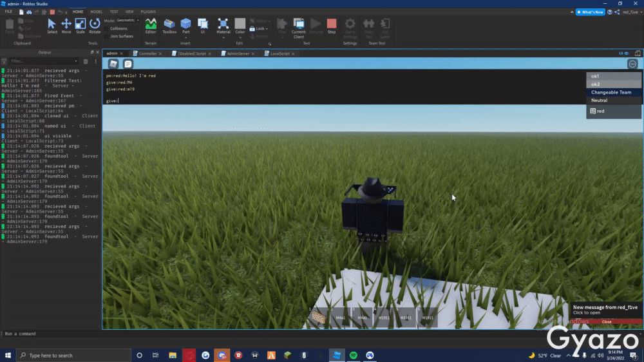Open the [Disabled] Script tab
Screen dimensions: 644x362
click(x=191, y=53)
